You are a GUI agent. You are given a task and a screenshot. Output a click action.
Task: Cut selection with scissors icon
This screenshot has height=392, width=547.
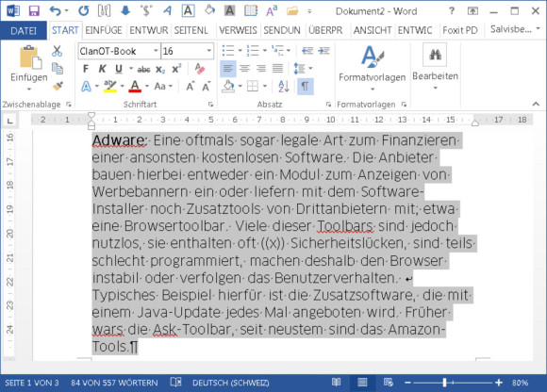(x=57, y=51)
